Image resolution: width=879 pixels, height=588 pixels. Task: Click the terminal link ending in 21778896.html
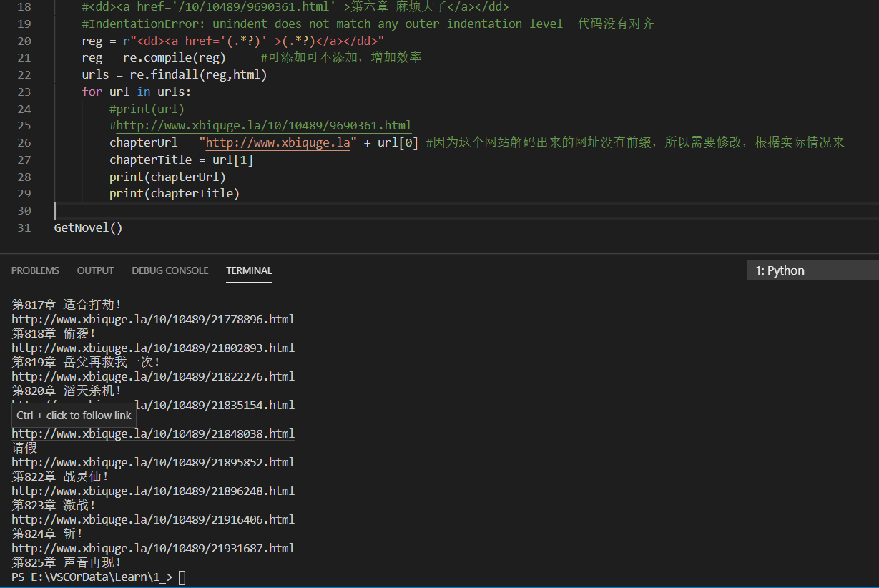pos(153,319)
